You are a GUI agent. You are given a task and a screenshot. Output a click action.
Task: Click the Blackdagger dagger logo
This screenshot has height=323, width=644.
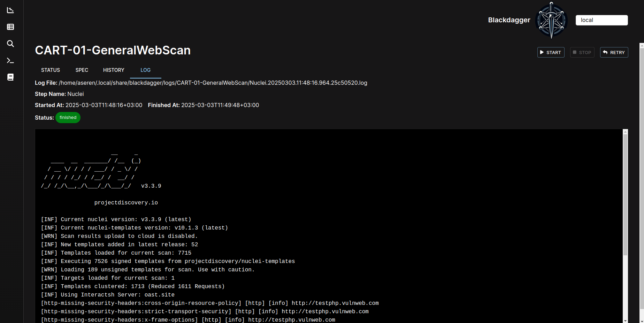[x=551, y=20]
